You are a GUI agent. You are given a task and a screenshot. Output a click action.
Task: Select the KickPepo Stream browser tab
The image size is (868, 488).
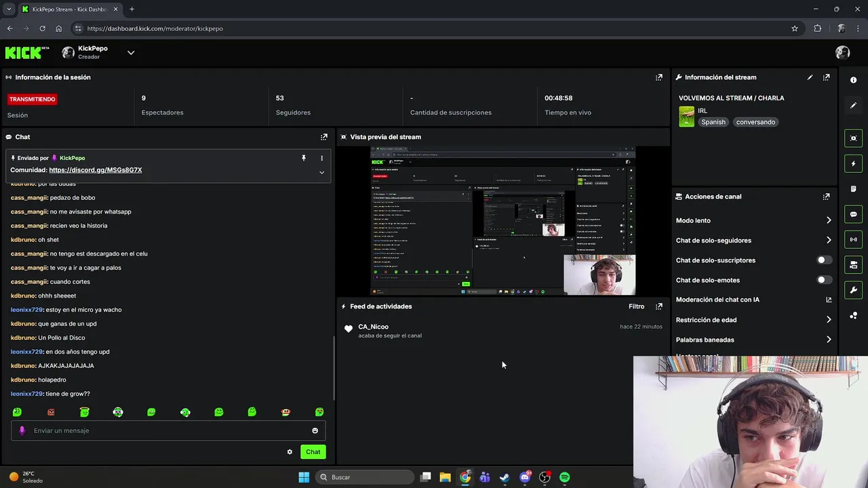point(69,9)
